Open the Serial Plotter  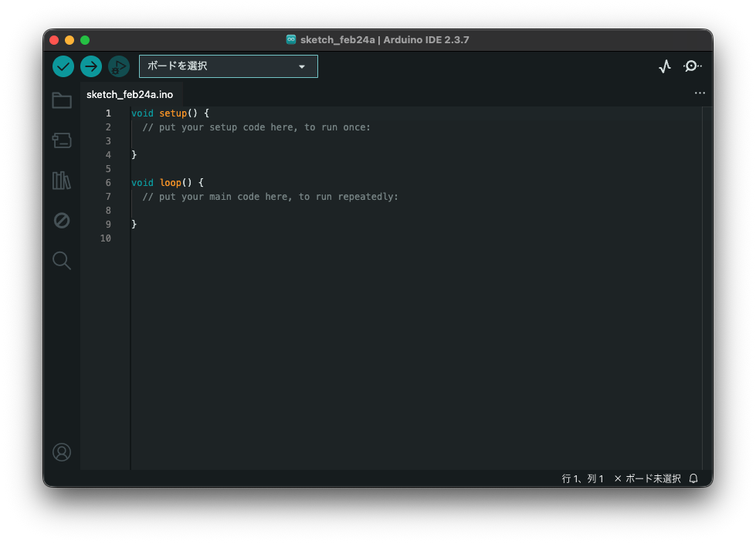point(665,67)
